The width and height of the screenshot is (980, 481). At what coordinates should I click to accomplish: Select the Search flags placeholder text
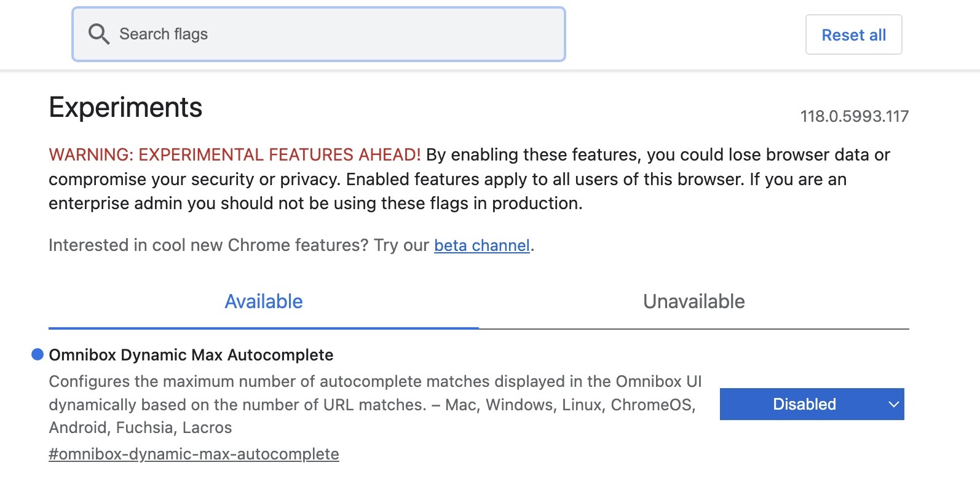[x=163, y=34]
